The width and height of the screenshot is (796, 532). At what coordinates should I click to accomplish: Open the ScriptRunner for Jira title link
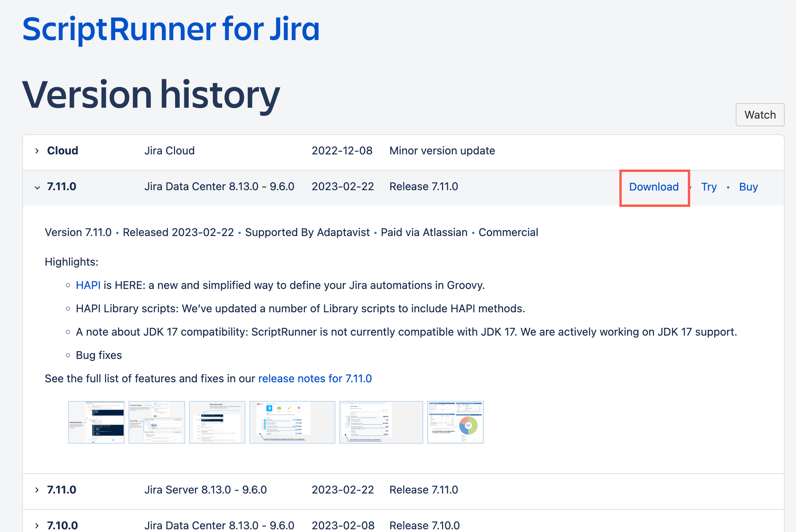(171, 29)
